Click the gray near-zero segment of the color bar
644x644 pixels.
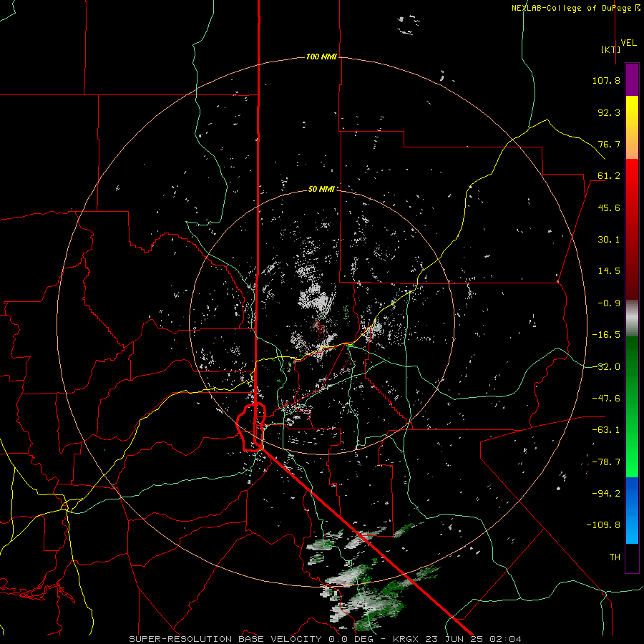click(632, 318)
